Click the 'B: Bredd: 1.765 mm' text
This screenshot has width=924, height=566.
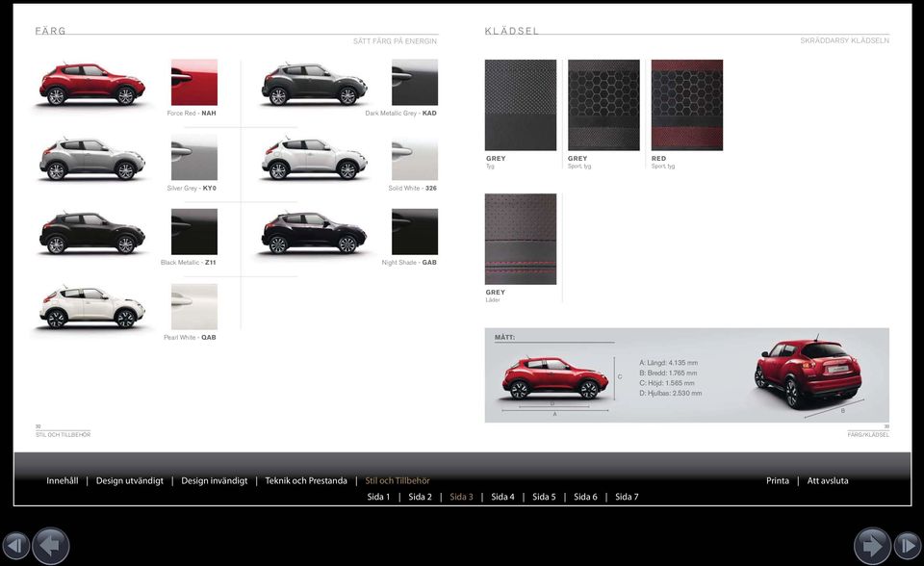point(668,373)
